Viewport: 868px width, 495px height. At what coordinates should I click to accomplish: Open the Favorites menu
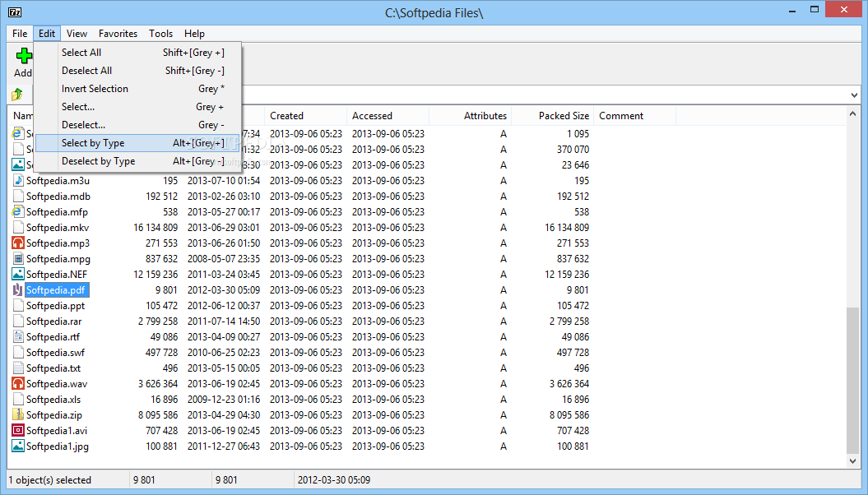tap(118, 33)
